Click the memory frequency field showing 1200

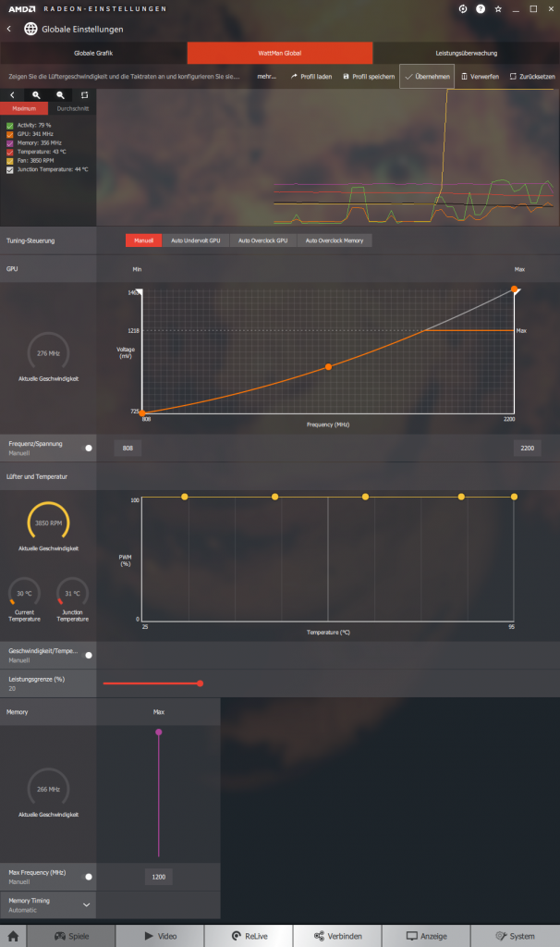point(159,877)
